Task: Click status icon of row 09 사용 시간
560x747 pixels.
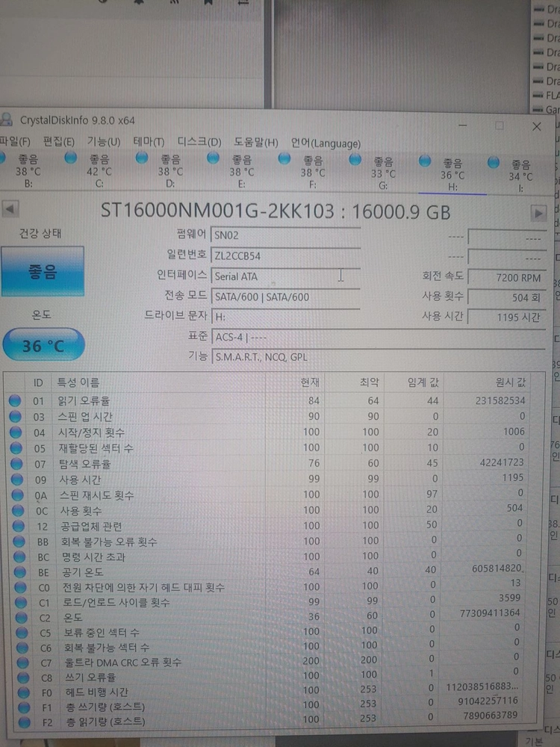Action: [x=17, y=480]
